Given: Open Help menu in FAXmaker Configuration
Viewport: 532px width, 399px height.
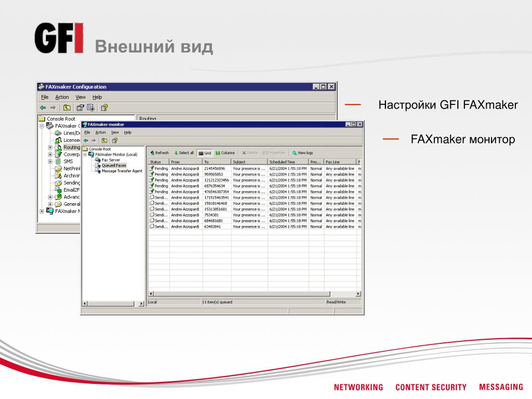Looking at the screenshot, I should pos(97,97).
